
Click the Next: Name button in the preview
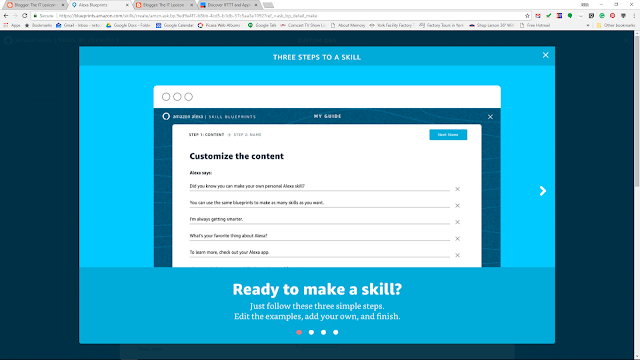coord(448,135)
